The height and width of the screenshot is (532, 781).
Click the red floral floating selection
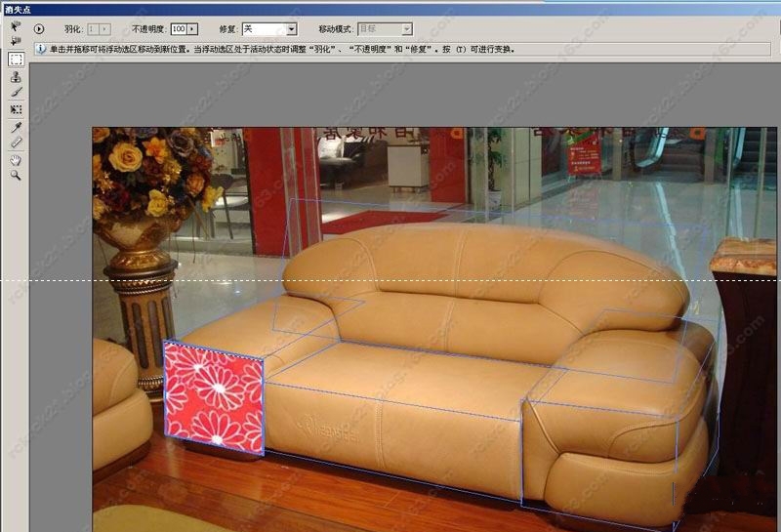[x=214, y=397]
